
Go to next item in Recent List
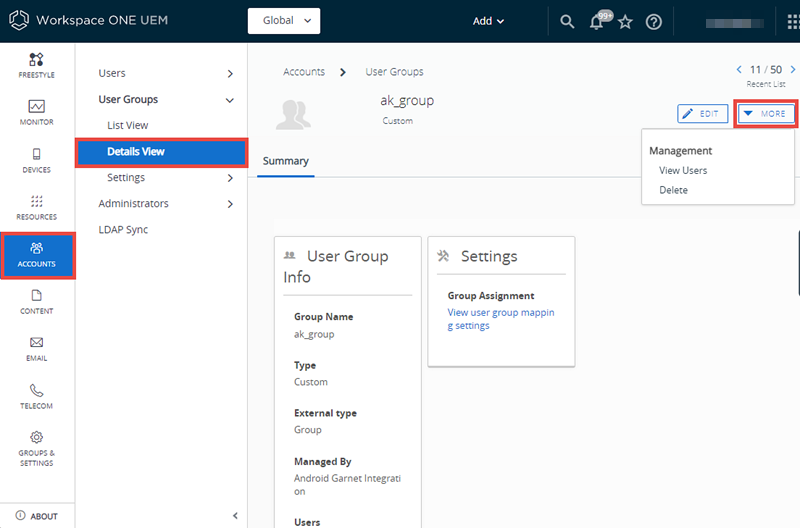tap(793, 69)
